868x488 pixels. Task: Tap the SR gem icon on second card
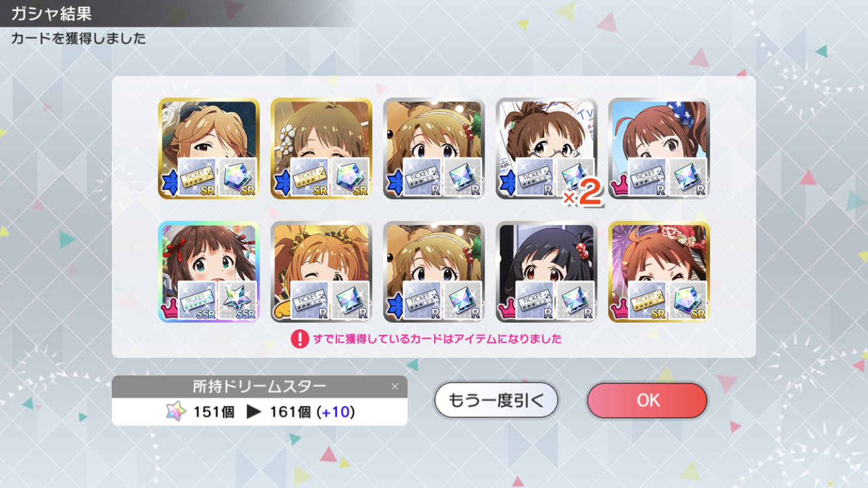pos(350,177)
